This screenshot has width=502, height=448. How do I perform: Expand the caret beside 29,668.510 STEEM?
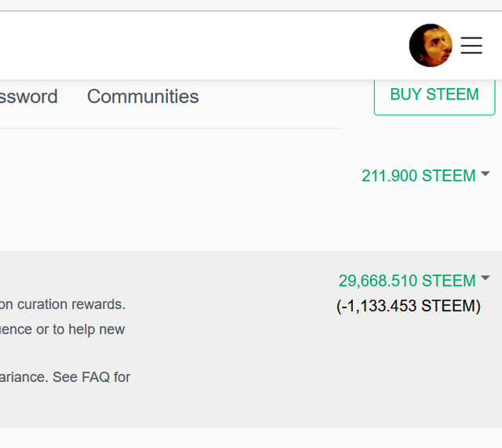point(486,279)
